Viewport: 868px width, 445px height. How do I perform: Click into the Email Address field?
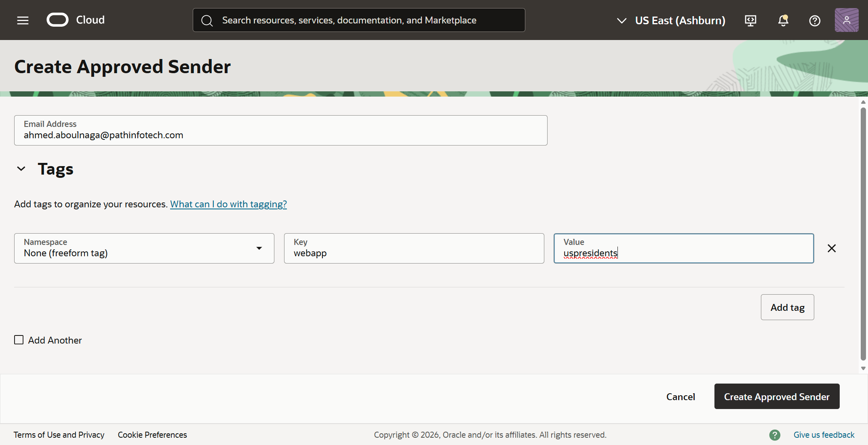(x=280, y=135)
